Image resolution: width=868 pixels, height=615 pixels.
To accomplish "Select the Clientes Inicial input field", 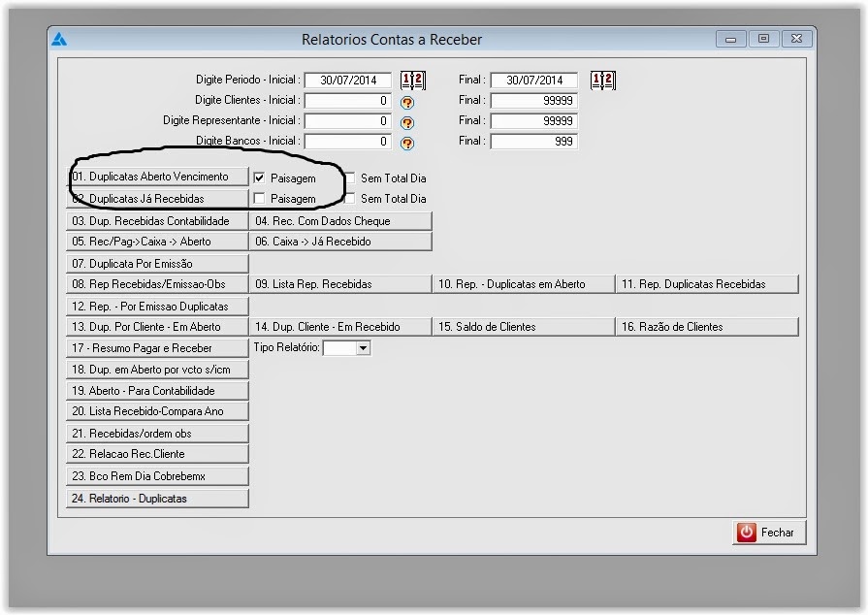I will [347, 101].
